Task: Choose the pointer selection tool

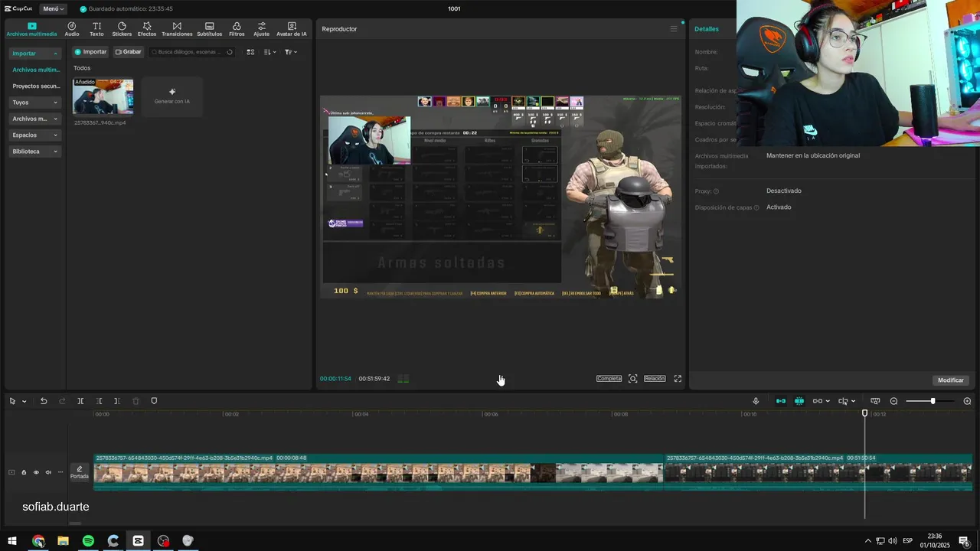Action: click(12, 401)
